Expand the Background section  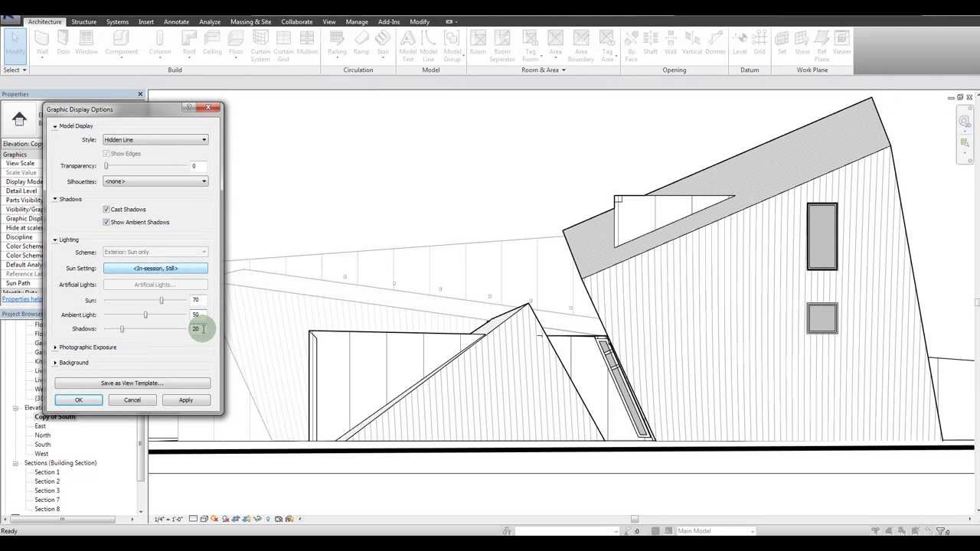coord(55,363)
